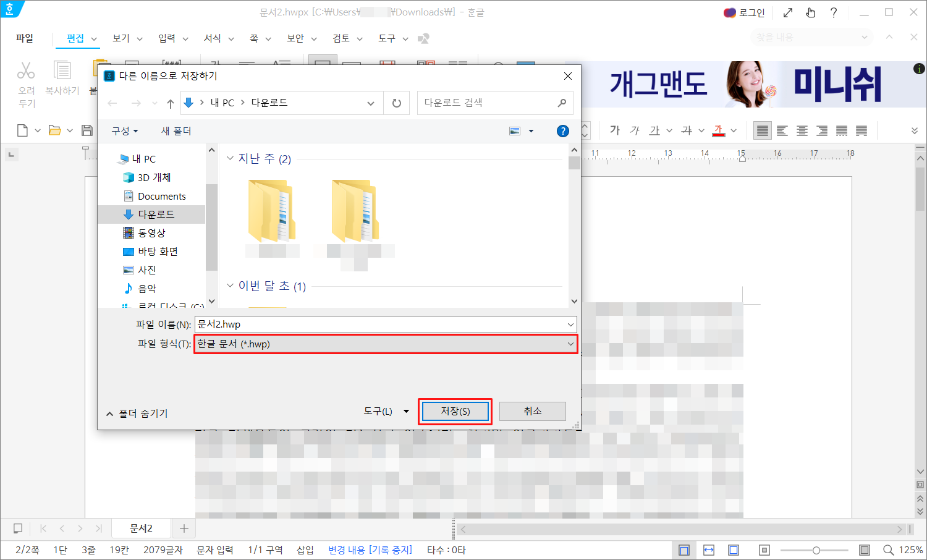Click the 로그인 login button
The width and height of the screenshot is (927, 560).
coord(745,12)
